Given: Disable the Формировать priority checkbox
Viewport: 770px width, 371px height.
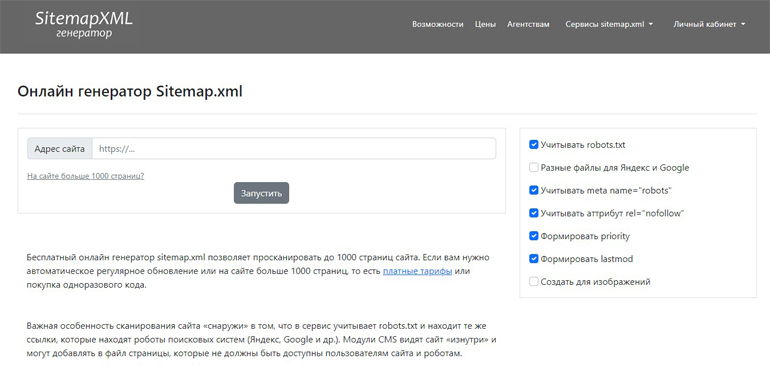Looking at the screenshot, I should [534, 236].
